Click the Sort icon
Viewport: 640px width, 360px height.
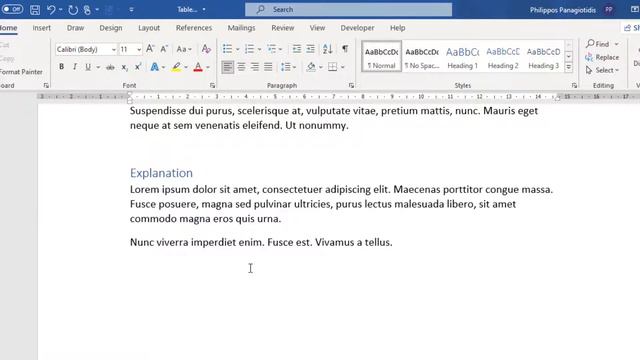[x=327, y=49]
